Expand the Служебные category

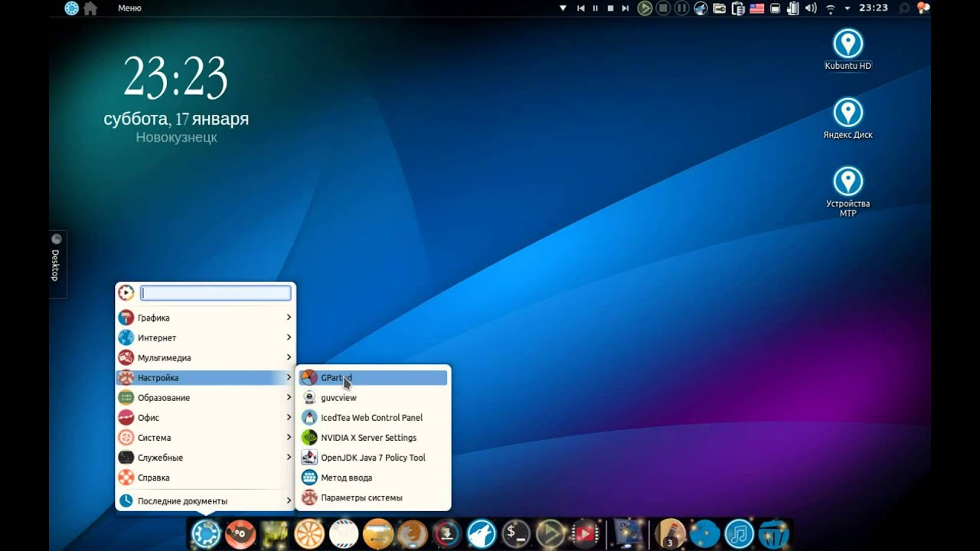[x=205, y=457]
